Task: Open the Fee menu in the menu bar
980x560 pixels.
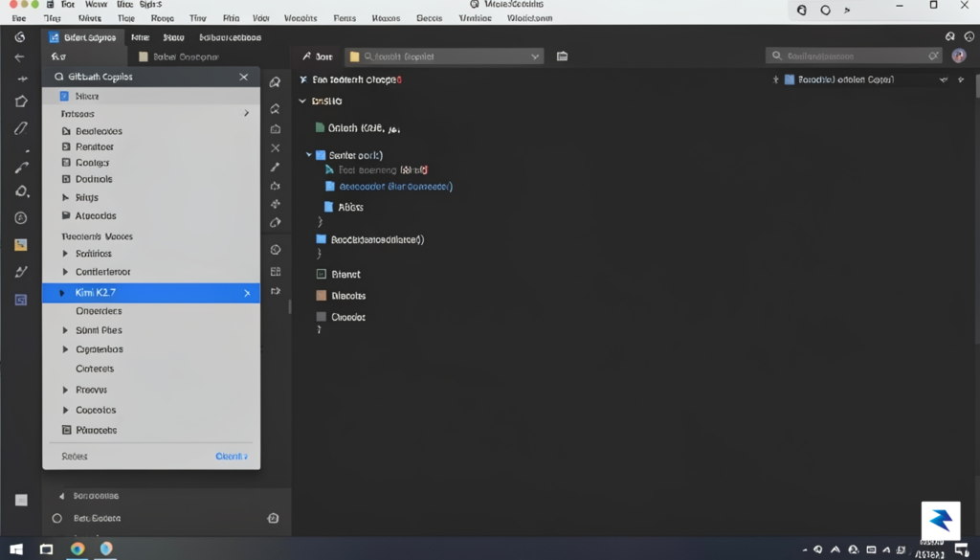Action: click(19, 18)
